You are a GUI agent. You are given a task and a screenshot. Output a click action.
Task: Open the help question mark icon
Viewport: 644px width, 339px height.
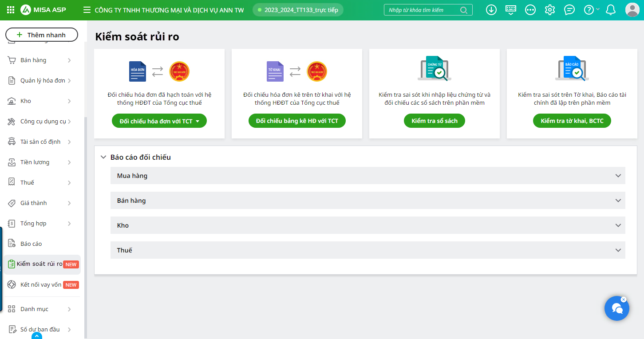coord(589,10)
